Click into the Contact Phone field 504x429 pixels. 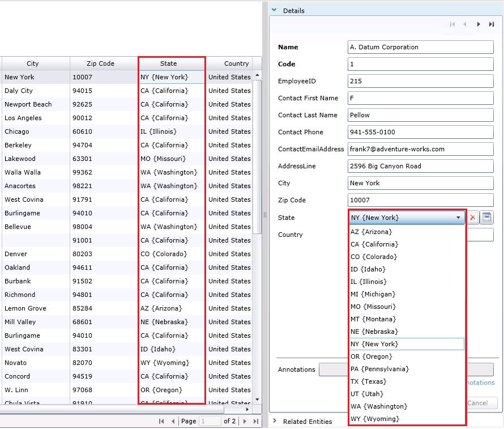click(420, 132)
